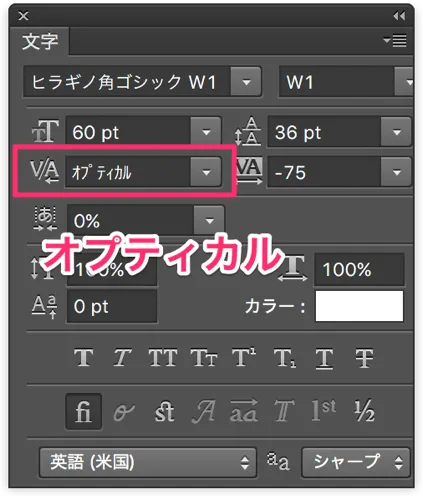423x500 pixels.
Task: Select the 文字 panel tab
Action: (40, 42)
